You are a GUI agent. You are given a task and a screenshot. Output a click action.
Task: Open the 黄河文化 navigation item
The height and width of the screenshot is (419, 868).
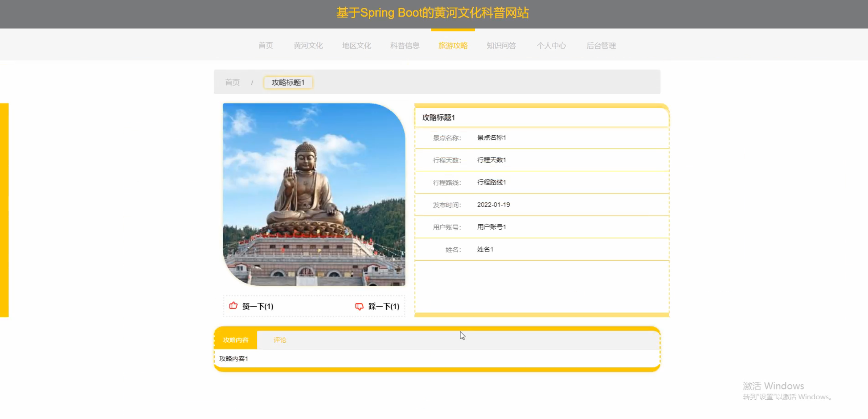(x=308, y=45)
